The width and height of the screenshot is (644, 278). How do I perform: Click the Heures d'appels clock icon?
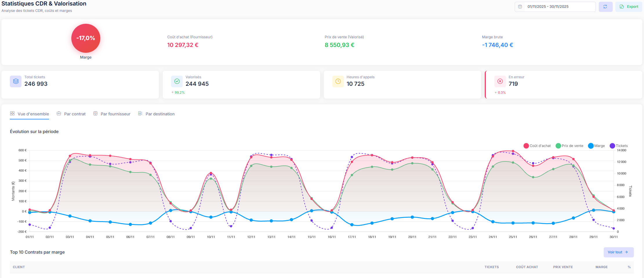[338, 81]
